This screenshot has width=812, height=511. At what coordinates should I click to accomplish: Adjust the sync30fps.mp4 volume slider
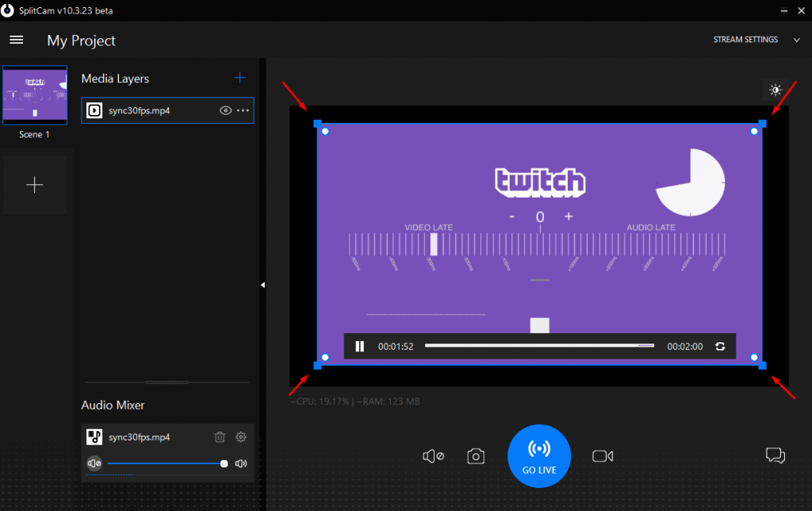point(167,463)
